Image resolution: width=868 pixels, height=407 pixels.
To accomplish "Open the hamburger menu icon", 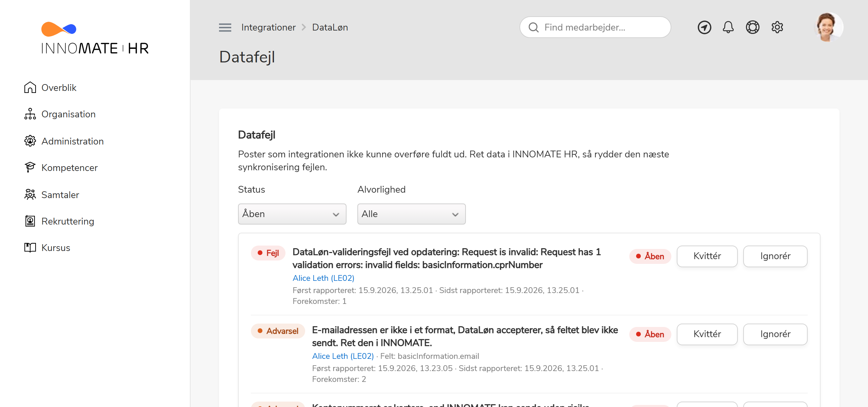I will (225, 27).
